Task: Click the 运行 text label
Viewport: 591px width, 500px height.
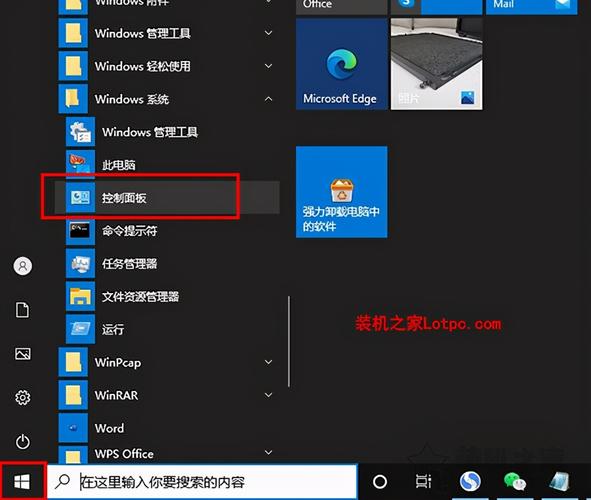Action: [x=113, y=329]
